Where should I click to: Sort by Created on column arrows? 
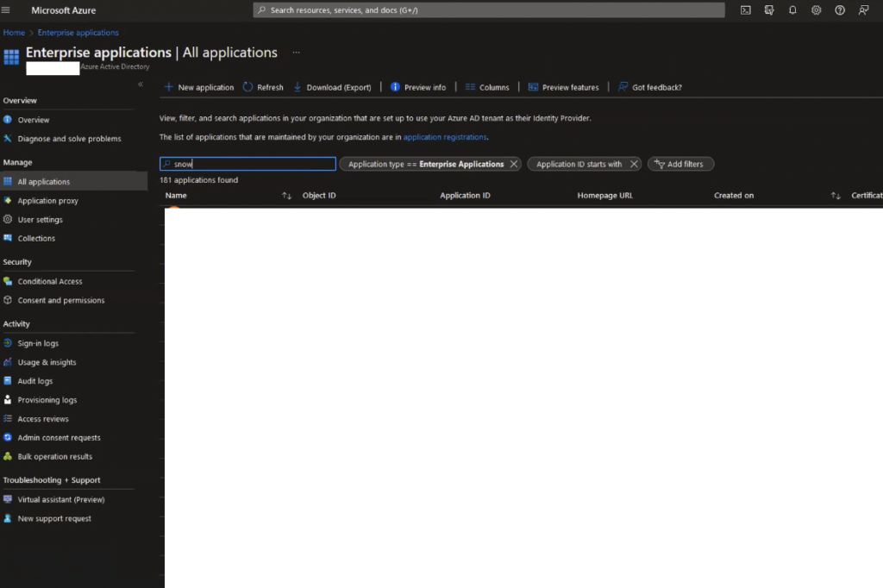pos(835,195)
